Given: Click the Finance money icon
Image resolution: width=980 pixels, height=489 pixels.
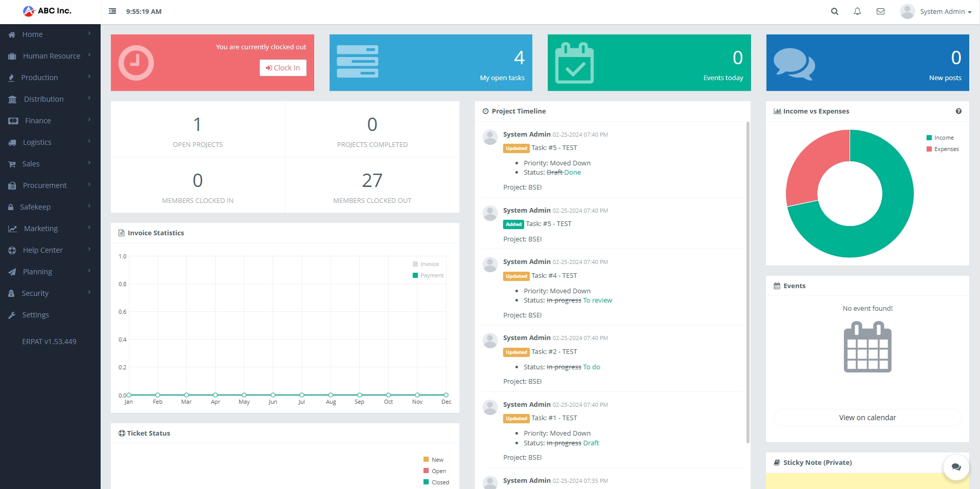Looking at the screenshot, I should [x=13, y=121].
